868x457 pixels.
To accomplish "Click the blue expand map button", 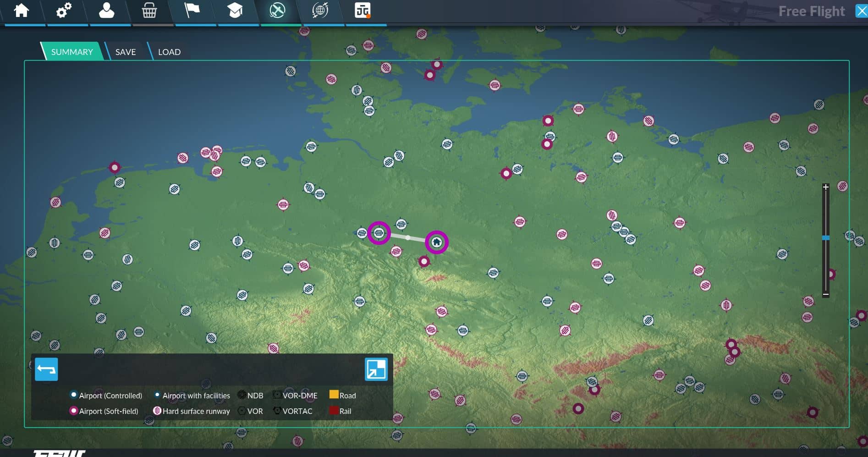I will pos(376,369).
